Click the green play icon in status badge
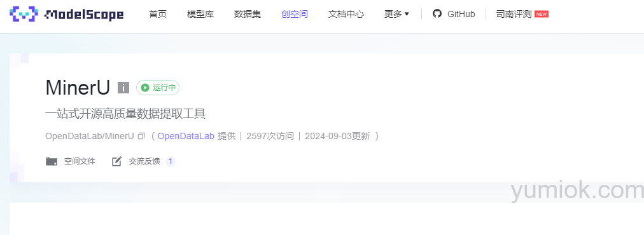Viewport: 644px width, 235px height. click(x=145, y=88)
